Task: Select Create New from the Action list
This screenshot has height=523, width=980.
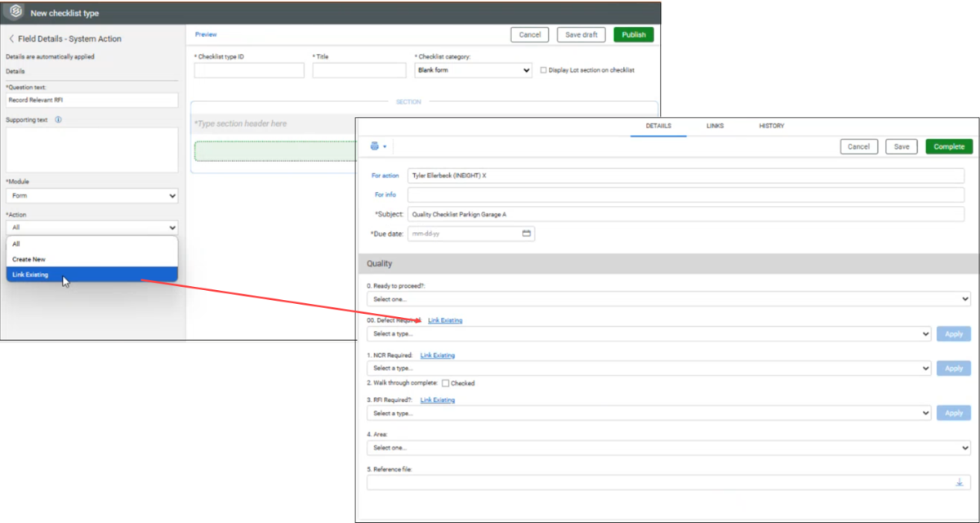Action: 29,259
